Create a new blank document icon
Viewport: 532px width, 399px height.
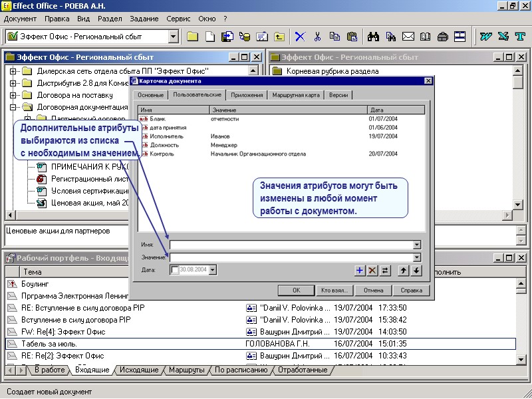[x=210, y=37]
